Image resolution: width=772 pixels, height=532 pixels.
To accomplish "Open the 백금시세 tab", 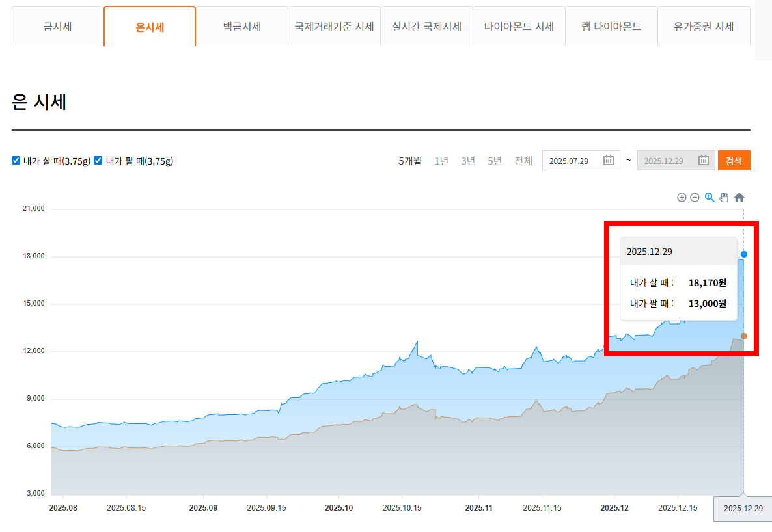I will coord(241,27).
